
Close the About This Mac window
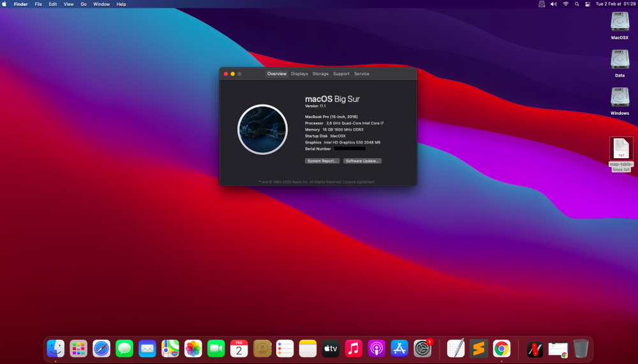226,73
